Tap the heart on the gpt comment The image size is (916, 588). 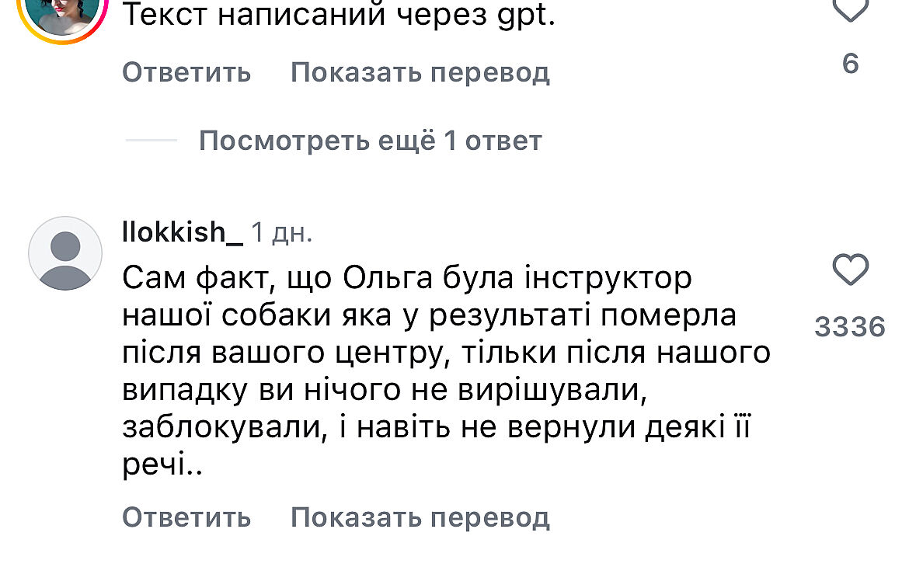point(850,9)
